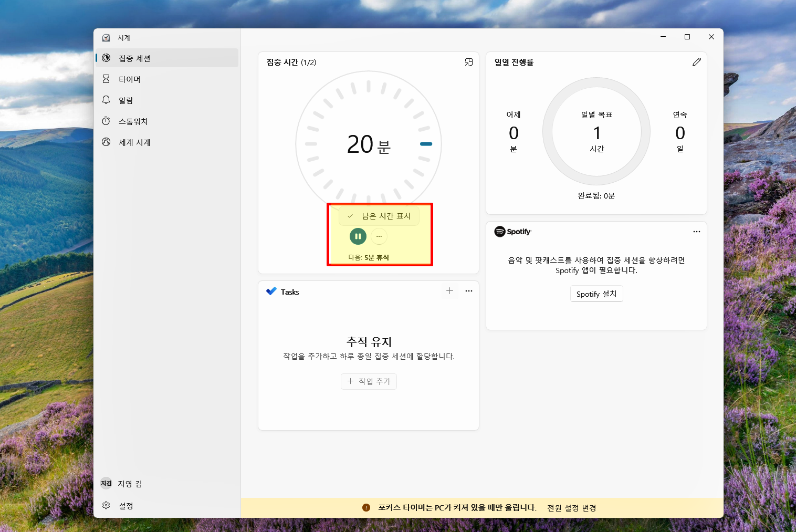Open the Tasks card more options menu

coord(469,291)
